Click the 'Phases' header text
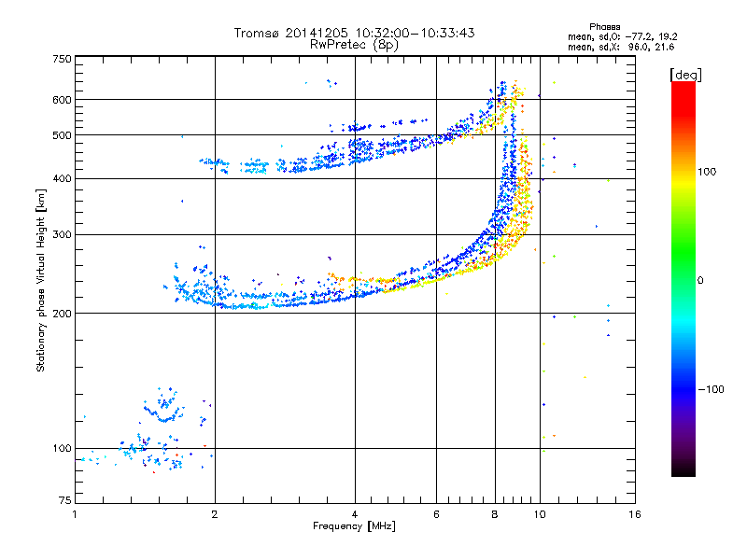 click(x=604, y=27)
